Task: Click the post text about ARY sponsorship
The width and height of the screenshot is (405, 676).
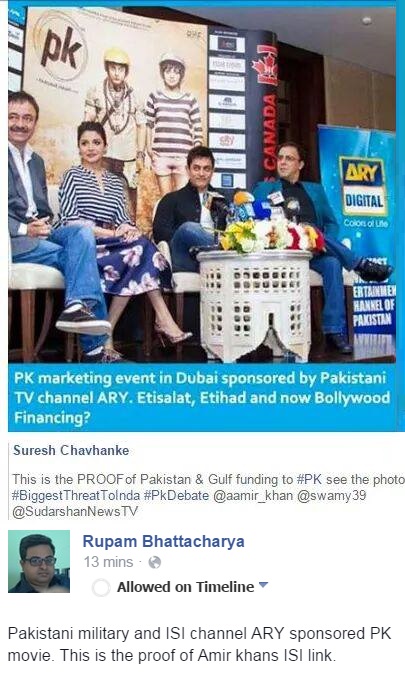Action: coord(200,644)
